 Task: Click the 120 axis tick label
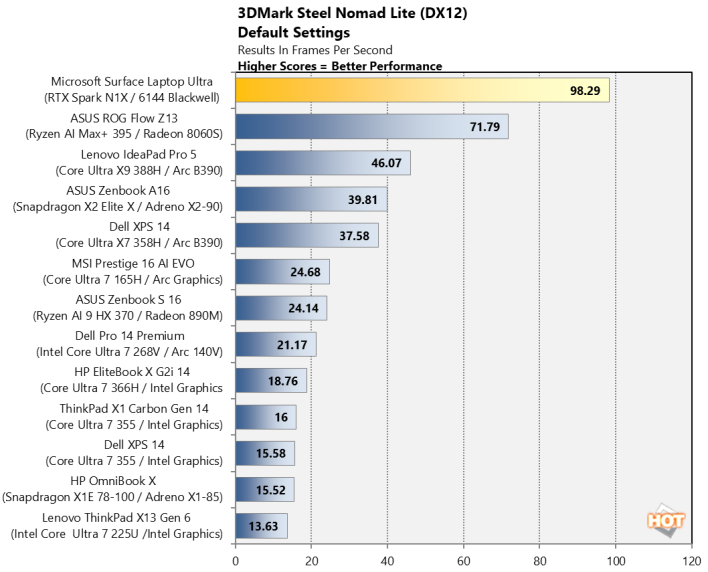tap(692, 561)
